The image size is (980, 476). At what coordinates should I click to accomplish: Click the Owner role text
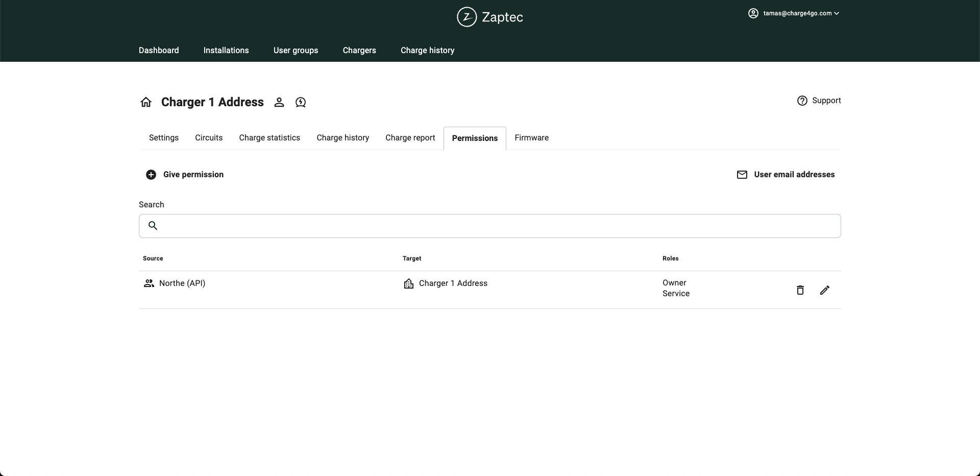point(674,283)
